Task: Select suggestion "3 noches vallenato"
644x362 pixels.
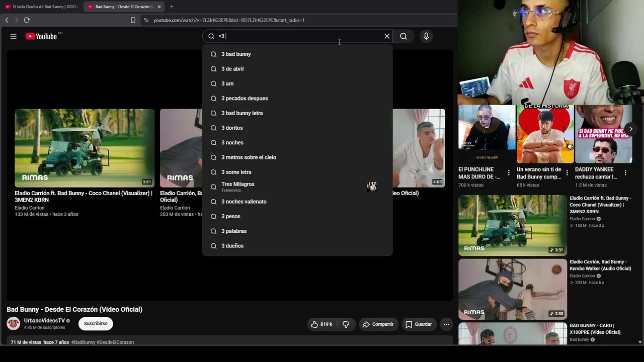Action: 297,202
